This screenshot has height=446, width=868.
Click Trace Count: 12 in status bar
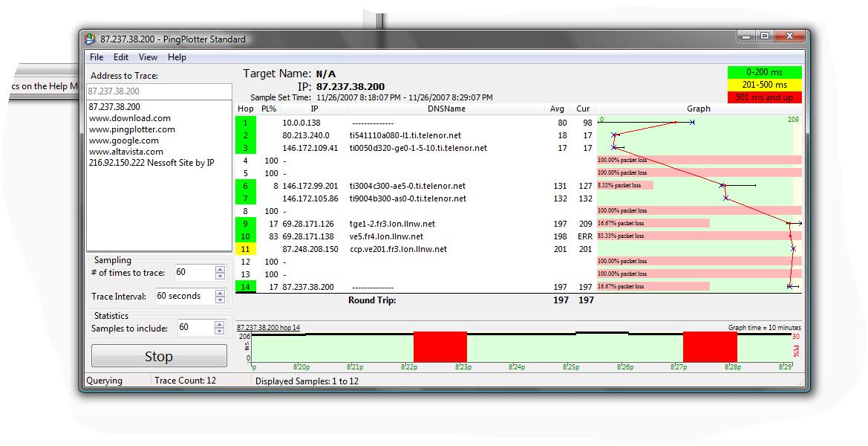pyautogui.click(x=185, y=381)
